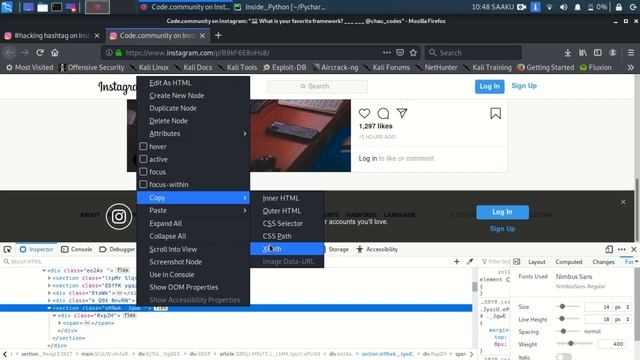Open the Kali applications menu icon
The image size is (640, 360).
point(7,7)
